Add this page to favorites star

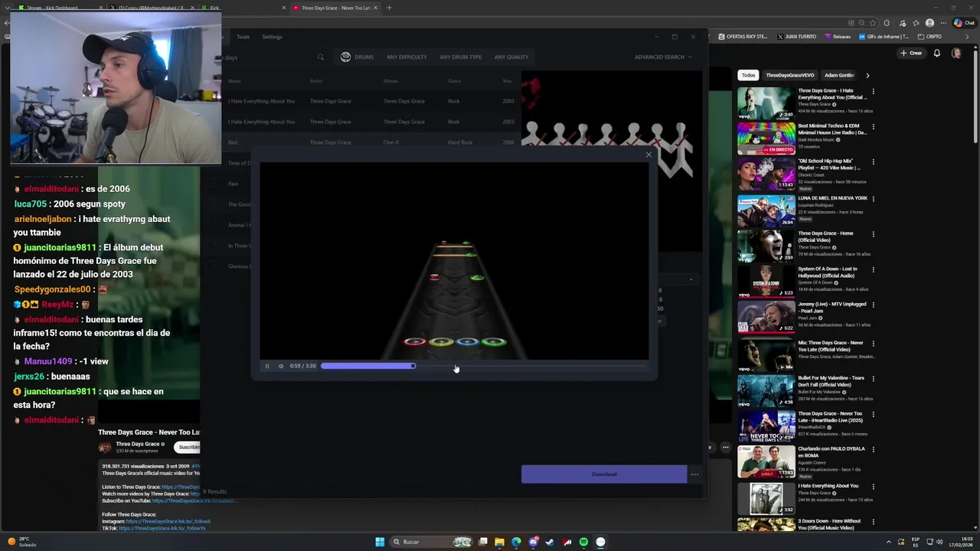[x=873, y=23]
